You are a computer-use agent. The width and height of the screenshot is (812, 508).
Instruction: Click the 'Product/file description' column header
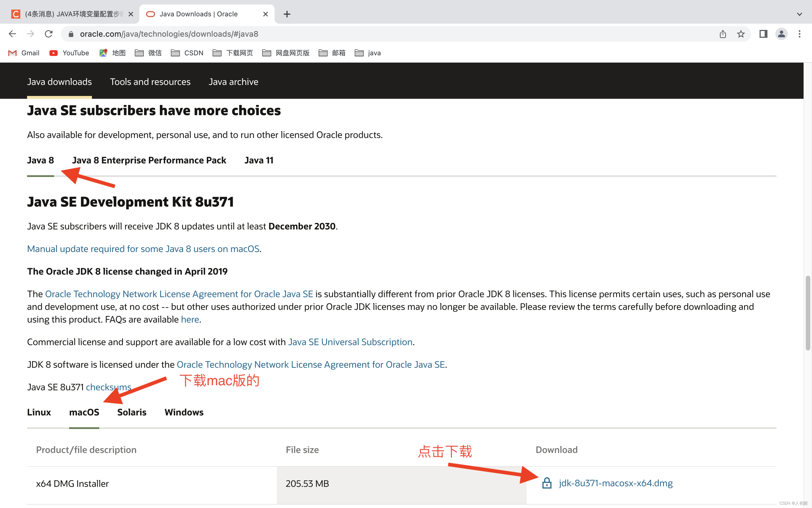point(86,450)
